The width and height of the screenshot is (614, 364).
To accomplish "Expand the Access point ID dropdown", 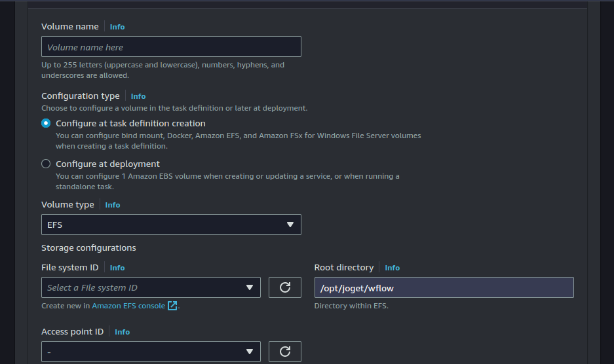I will [x=144, y=352].
